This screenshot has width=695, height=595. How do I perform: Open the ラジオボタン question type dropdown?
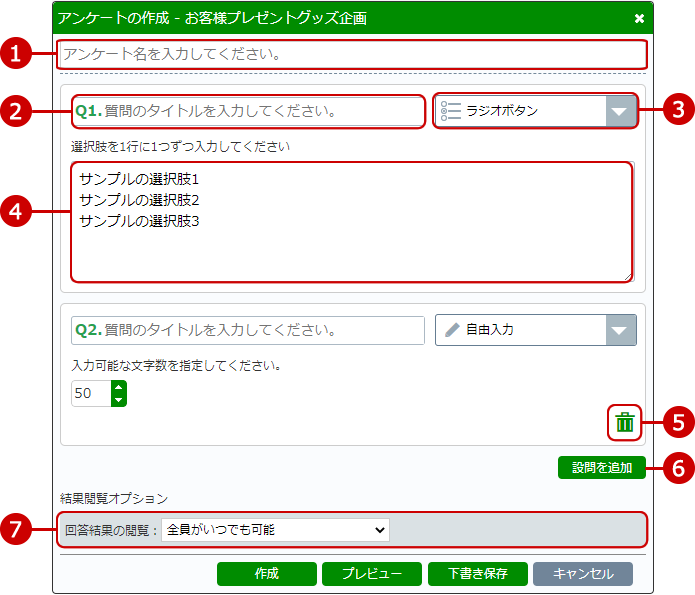(x=536, y=110)
